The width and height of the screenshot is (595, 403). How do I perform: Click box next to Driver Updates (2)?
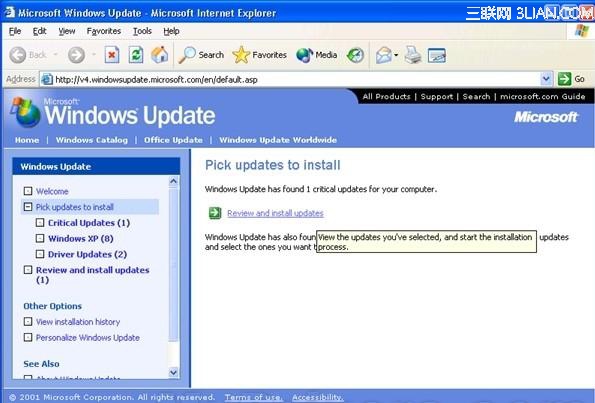(x=40, y=254)
